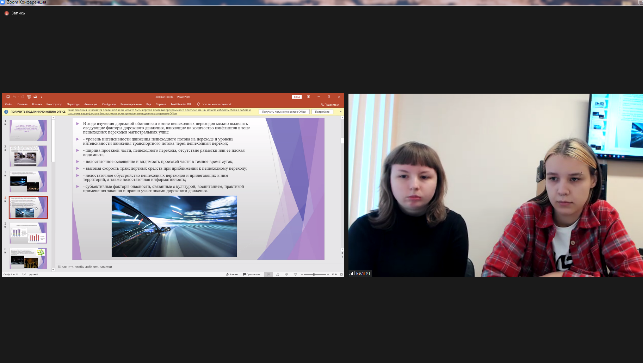Click the thumbnail panel scroll-down arrow

tap(53, 269)
